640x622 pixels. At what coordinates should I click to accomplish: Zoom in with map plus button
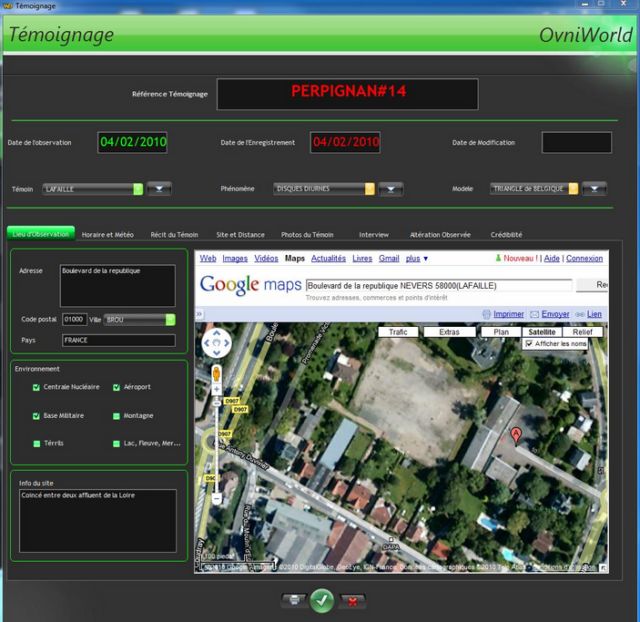pyautogui.click(x=216, y=389)
